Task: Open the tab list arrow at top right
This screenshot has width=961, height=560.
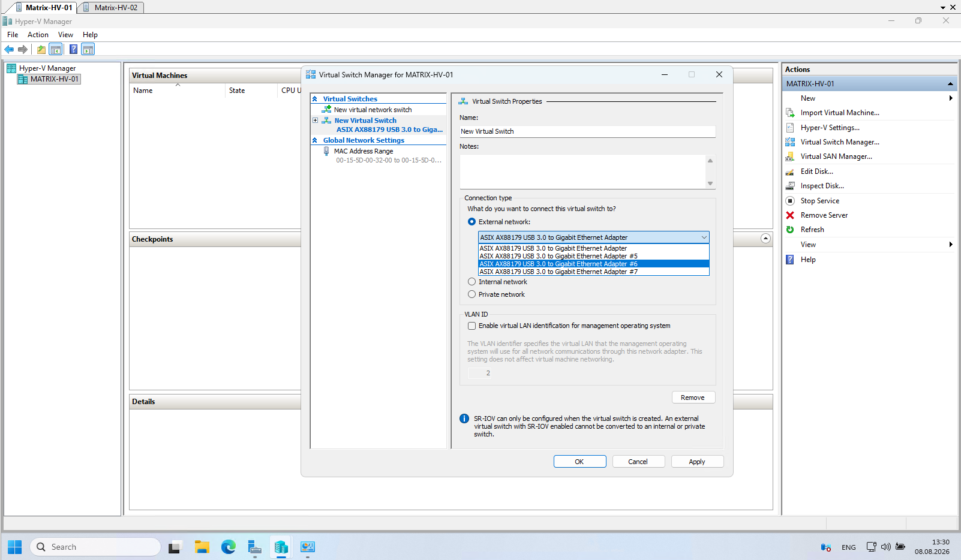Action: click(x=943, y=8)
